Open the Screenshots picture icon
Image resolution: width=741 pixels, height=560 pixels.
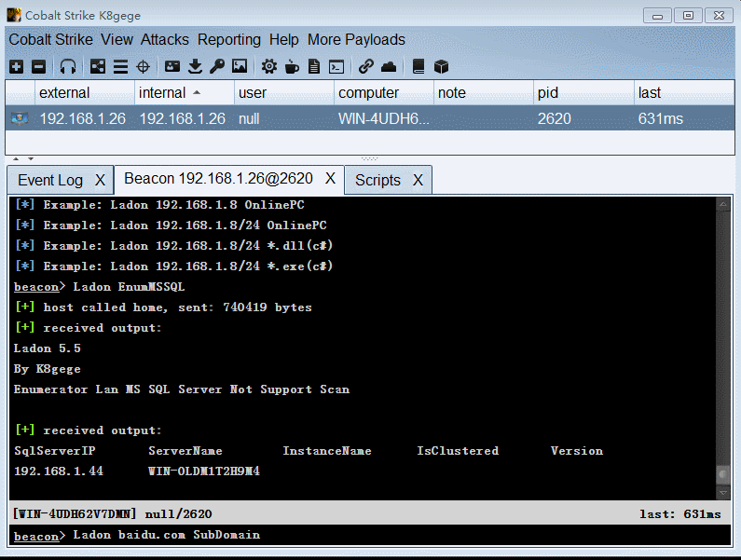240,67
